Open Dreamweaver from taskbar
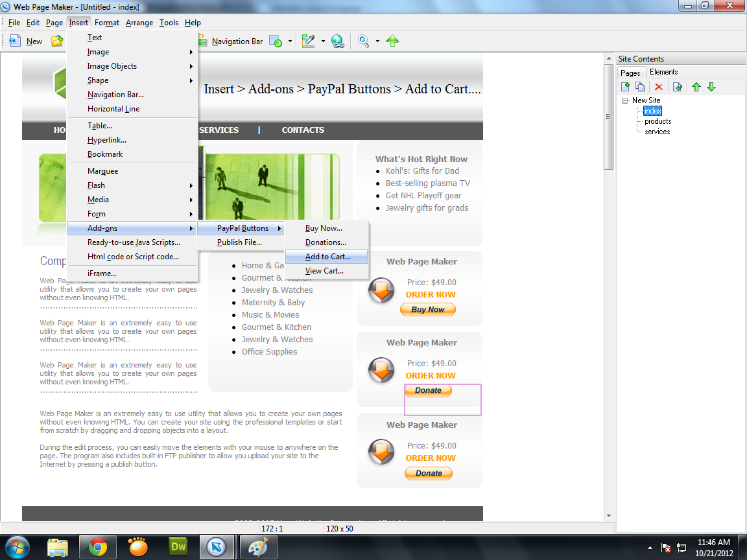The image size is (747, 560). pyautogui.click(x=178, y=547)
